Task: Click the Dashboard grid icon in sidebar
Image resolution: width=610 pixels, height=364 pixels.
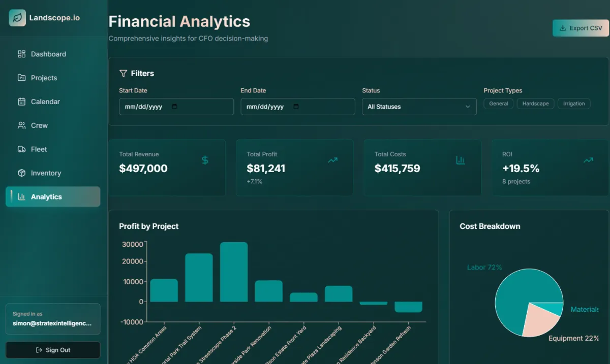Action: click(x=21, y=54)
